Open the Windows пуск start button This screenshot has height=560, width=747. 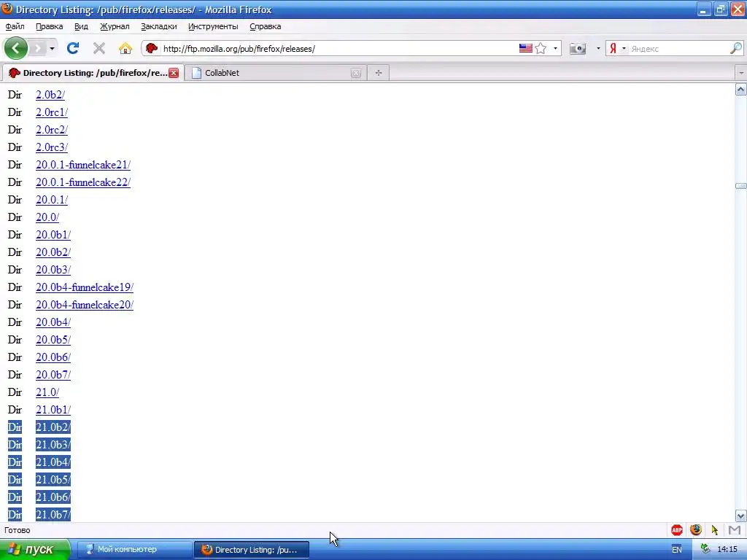(x=34, y=550)
